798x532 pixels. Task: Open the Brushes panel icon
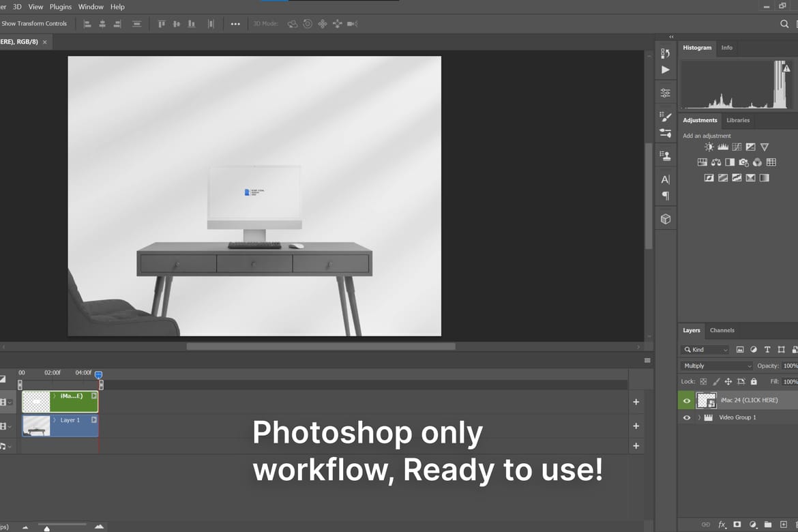click(665, 134)
